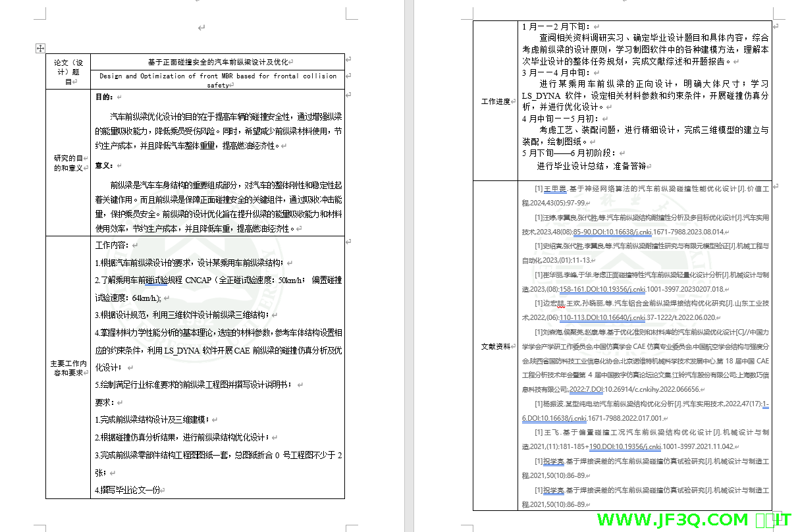The image size is (798, 532).
Task: Select the 研究的目的和意义 row label
Action: pyautogui.click(x=67, y=163)
